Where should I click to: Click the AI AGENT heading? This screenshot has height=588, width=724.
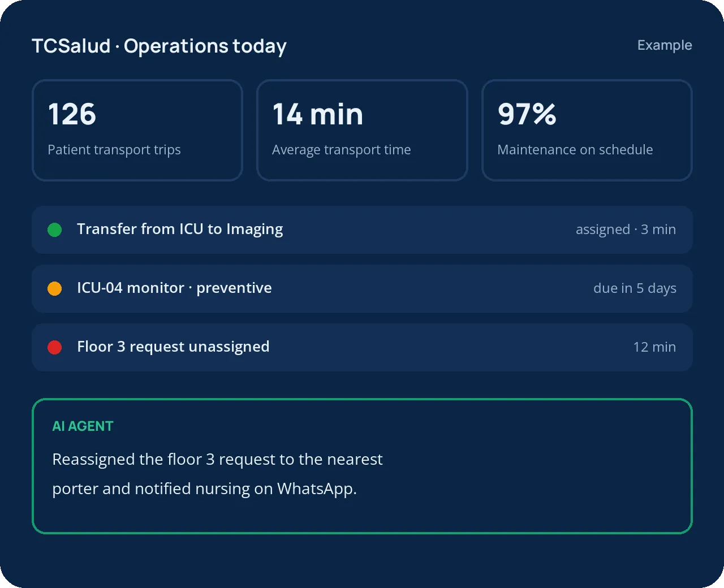tap(83, 426)
